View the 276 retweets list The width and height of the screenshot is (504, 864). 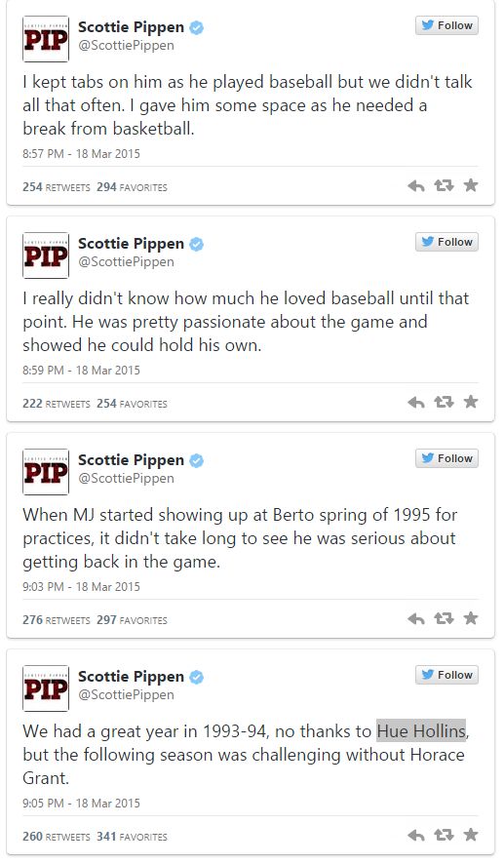[x=57, y=620]
